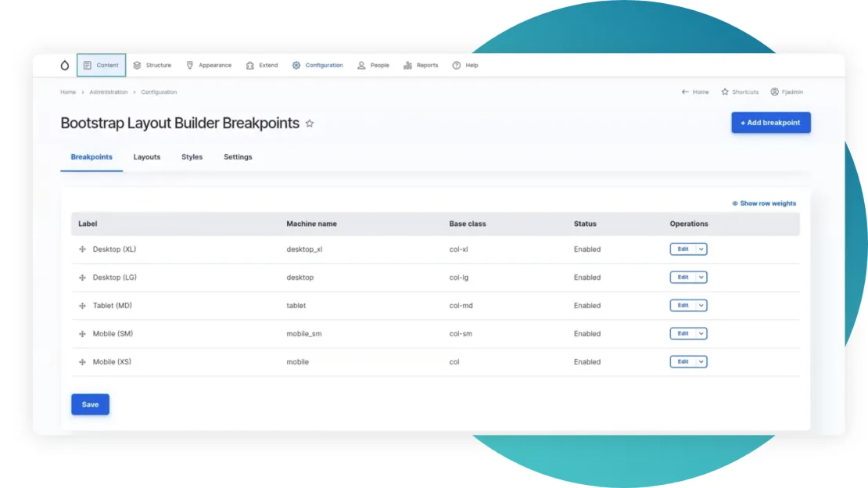Switch to the Settings tab
This screenshot has height=488, width=868.
coord(238,157)
